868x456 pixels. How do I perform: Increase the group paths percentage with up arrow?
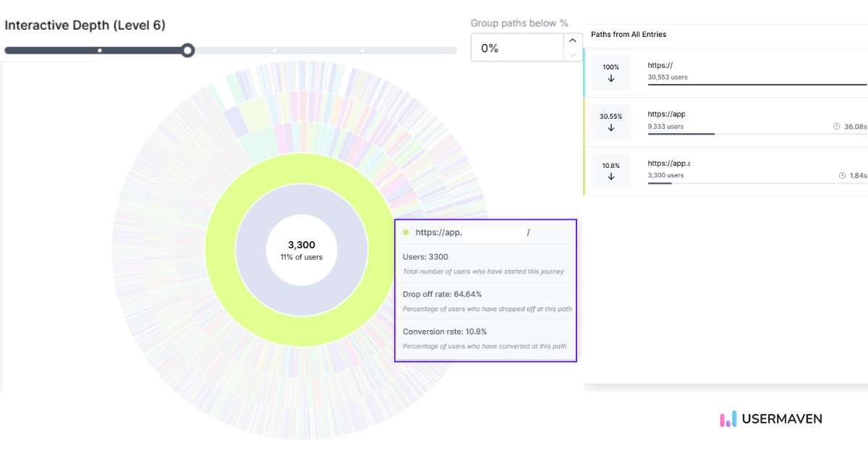coord(573,41)
